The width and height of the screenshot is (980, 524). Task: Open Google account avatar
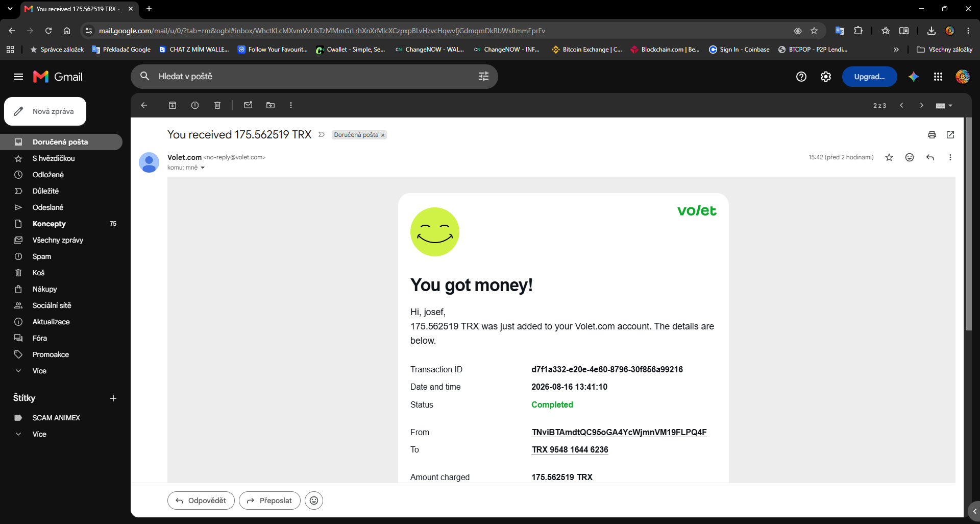coord(963,77)
